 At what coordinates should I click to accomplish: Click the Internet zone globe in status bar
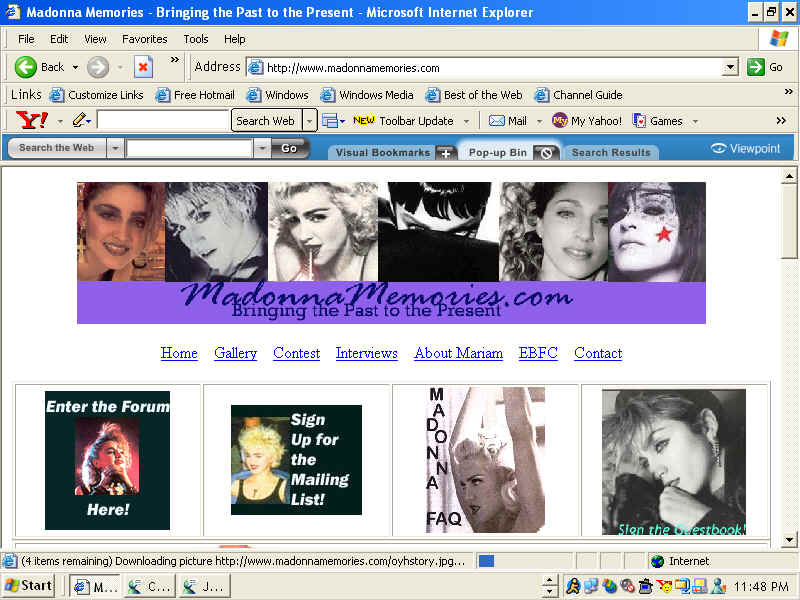tap(658, 561)
